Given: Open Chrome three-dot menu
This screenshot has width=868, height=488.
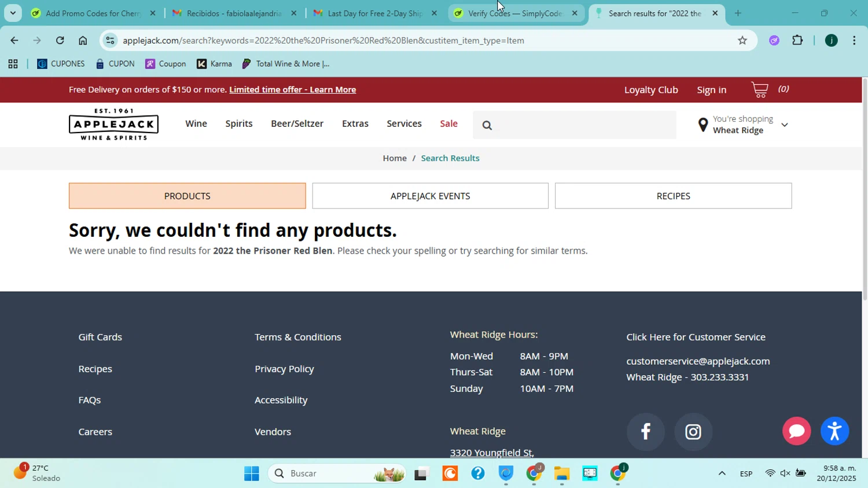Looking at the screenshot, I should point(854,41).
